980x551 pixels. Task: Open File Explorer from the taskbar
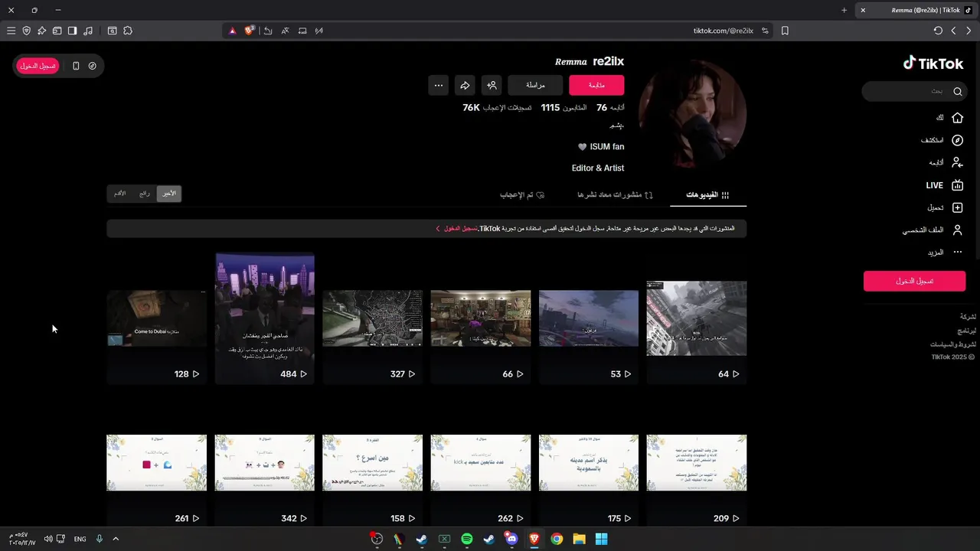(579, 539)
